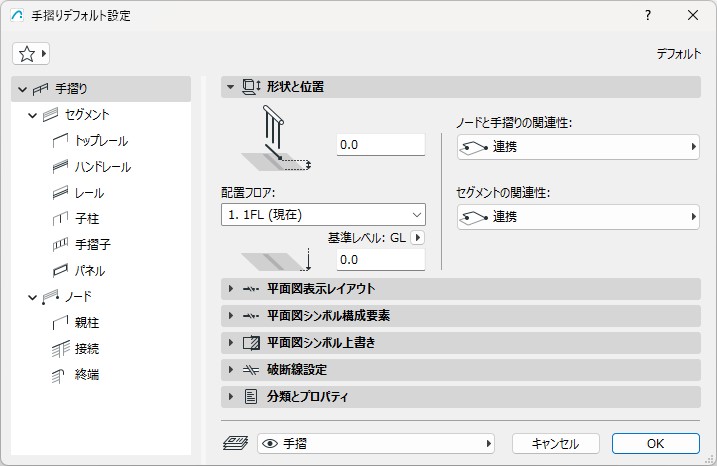Open セグメントの関連性 dropdown
Screen dimensions: 717x466
578,217
